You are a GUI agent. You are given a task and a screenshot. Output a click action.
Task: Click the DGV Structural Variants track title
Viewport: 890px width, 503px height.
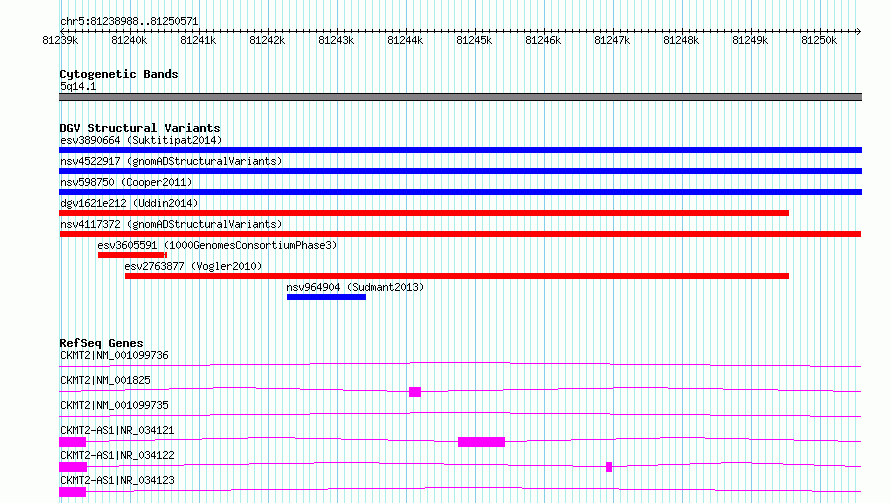pyautogui.click(x=140, y=128)
